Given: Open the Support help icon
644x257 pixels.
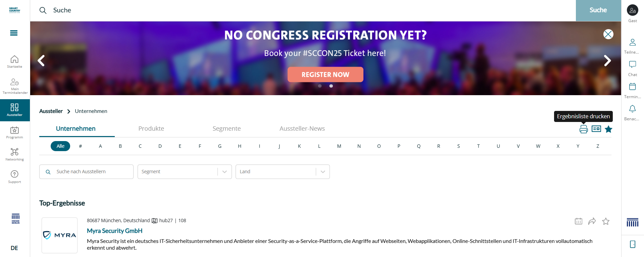Looking at the screenshot, I should coord(14,177).
